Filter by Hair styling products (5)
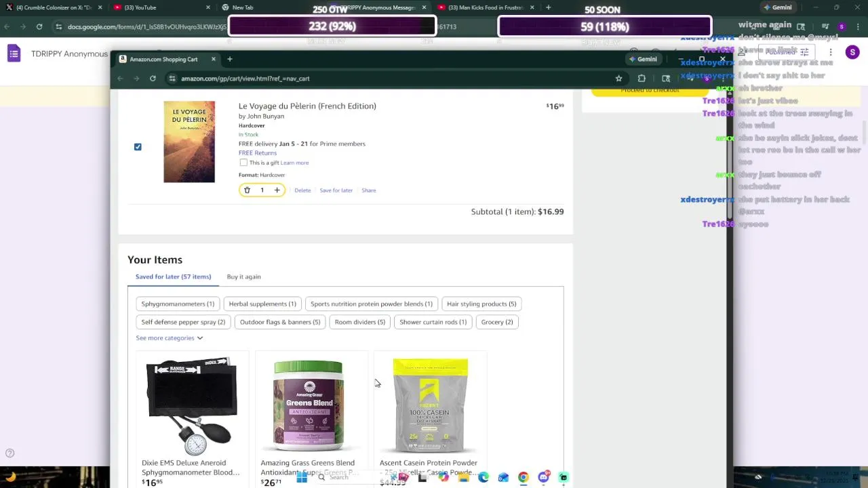Screen dimensions: 868x488 click(x=481, y=304)
